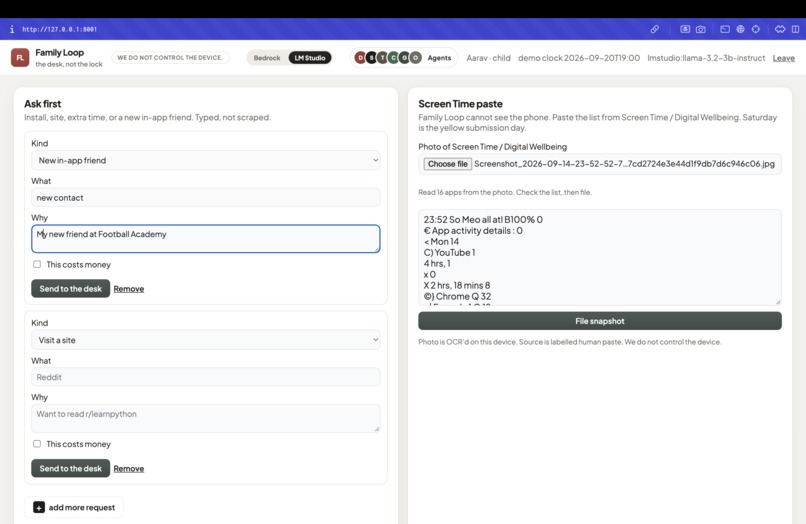Open the Kind dropdown showing New in-app friend
This screenshot has width=806, height=524.
point(206,160)
